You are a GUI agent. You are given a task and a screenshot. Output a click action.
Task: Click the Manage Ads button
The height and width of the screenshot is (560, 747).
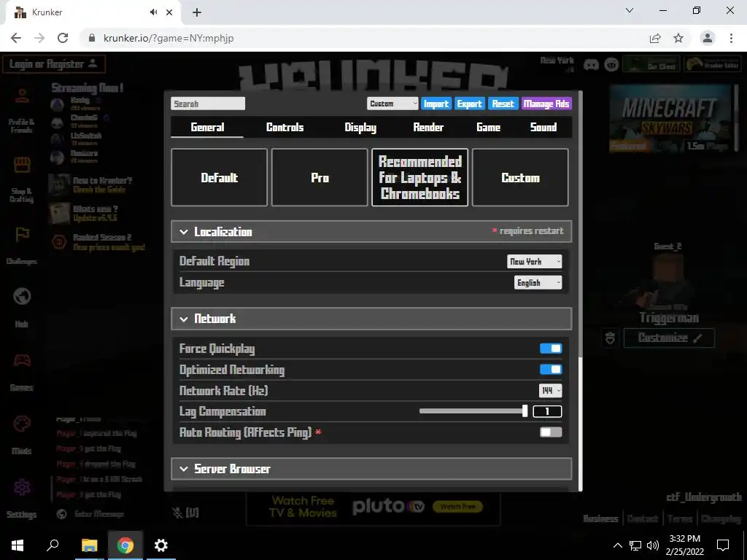point(546,104)
